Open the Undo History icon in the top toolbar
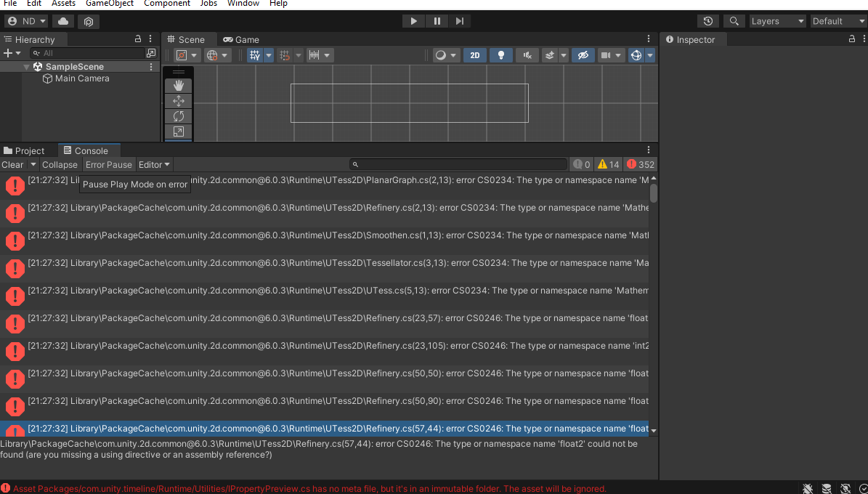 pos(708,21)
